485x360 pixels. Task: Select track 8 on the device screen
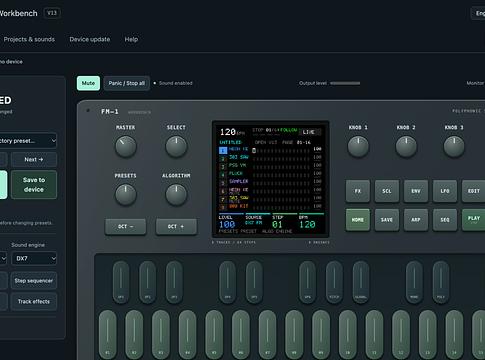223,207
